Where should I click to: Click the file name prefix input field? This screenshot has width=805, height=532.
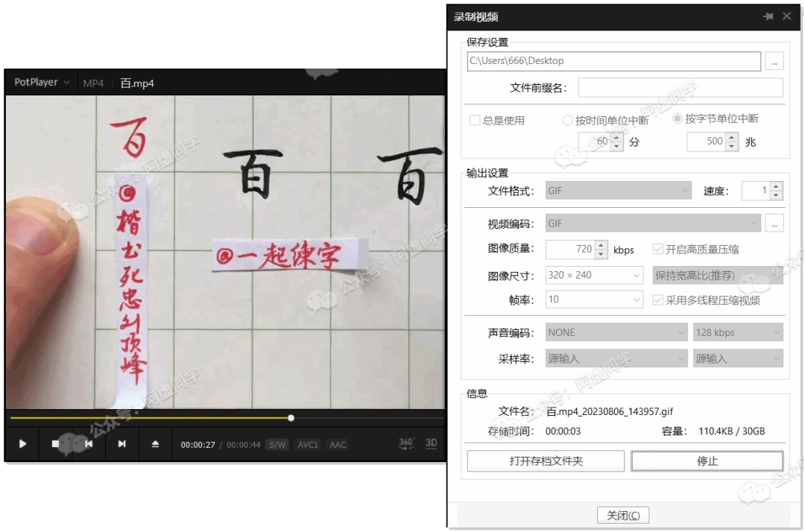click(x=681, y=88)
